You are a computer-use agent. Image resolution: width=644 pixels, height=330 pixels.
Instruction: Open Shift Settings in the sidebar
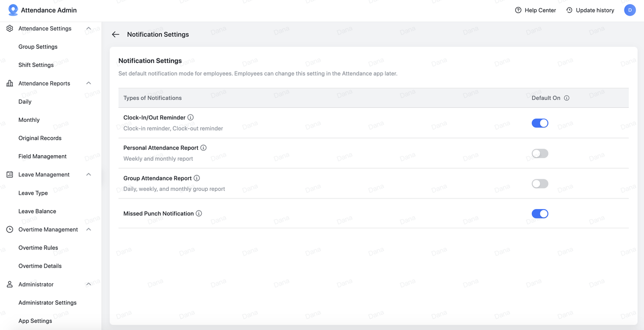36,65
